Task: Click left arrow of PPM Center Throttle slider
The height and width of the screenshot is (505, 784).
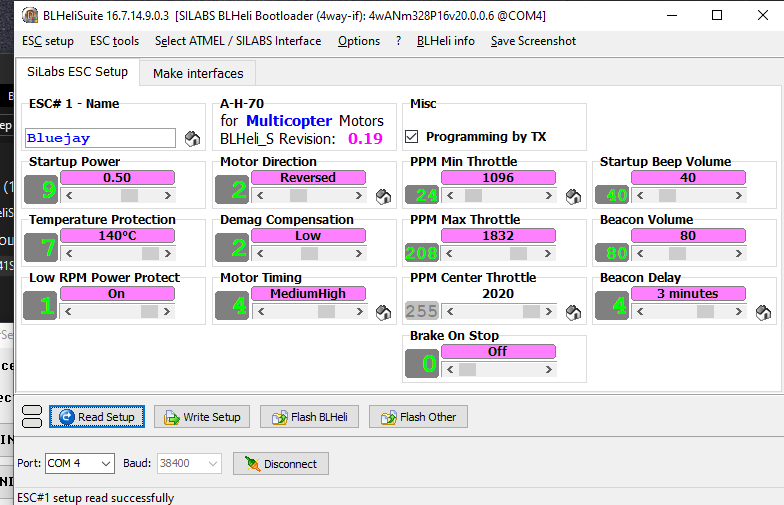Action: 450,312
